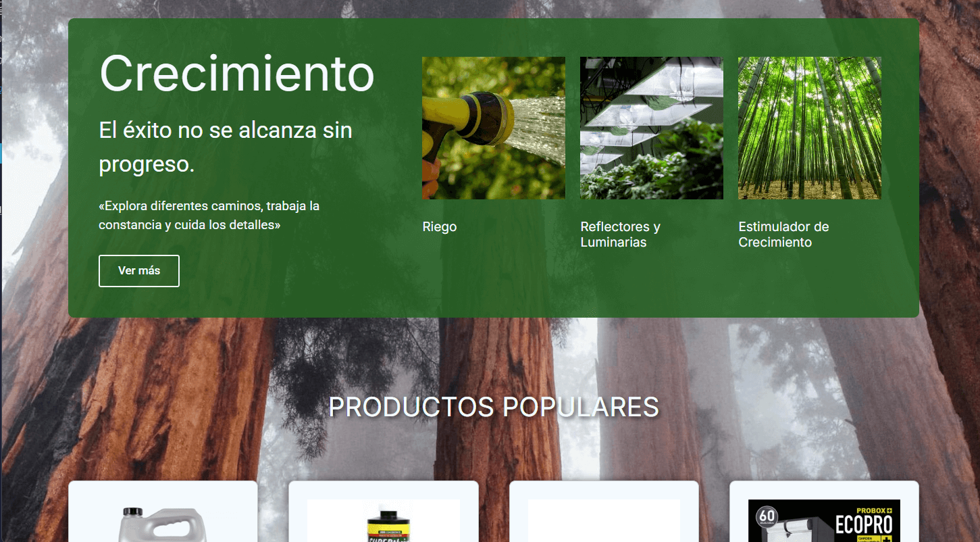Open the yellow-label bottle product card
This screenshot has width=980, height=542.
tap(384, 512)
